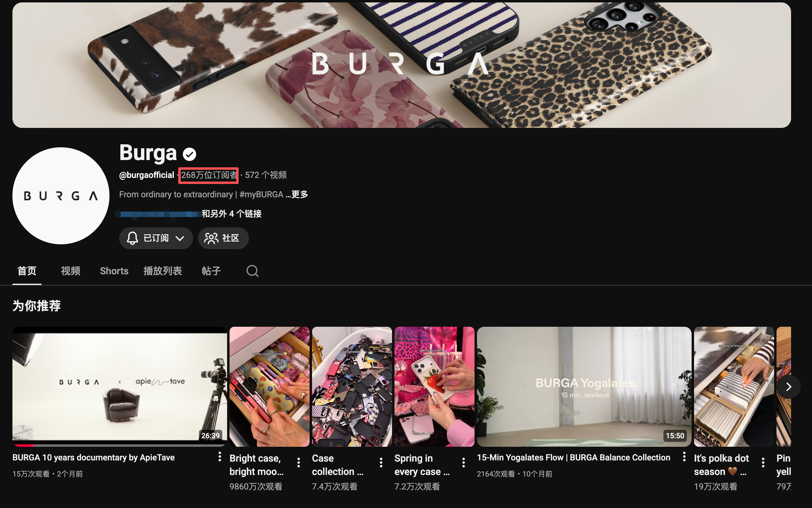Click the 572 个视频 count text

266,175
